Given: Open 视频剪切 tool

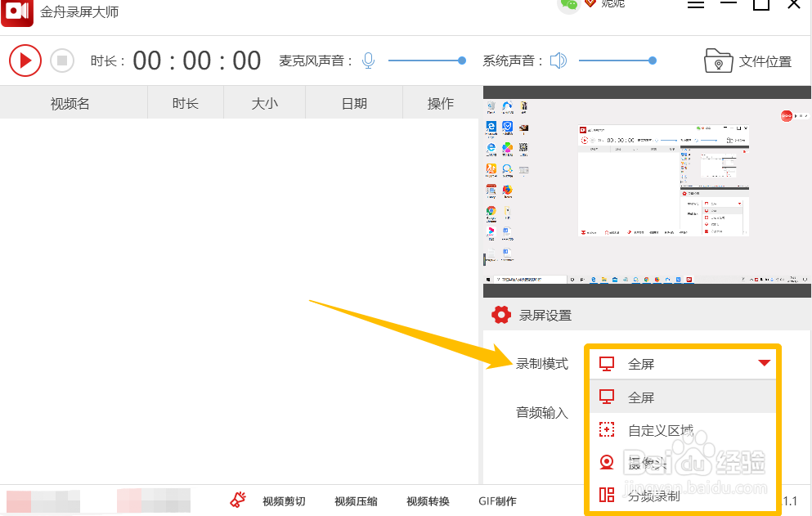Looking at the screenshot, I should [284, 501].
